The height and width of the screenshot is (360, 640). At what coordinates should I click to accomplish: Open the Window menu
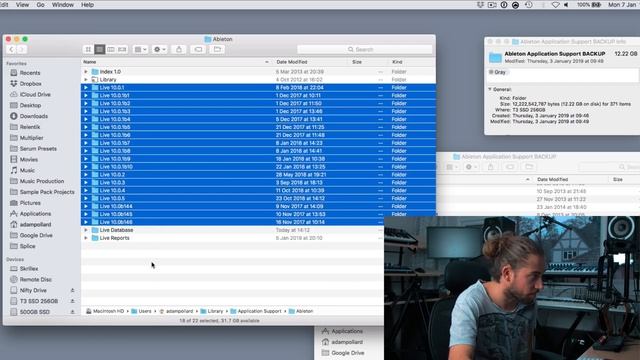[62, 5]
